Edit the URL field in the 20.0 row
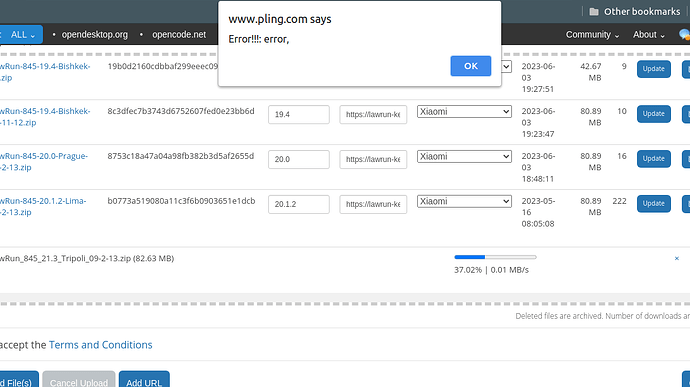Image resolution: width=690 pixels, height=387 pixels. (373, 159)
